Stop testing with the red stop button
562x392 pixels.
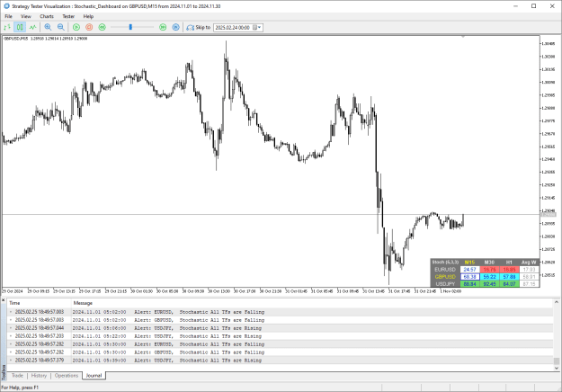coord(89,27)
